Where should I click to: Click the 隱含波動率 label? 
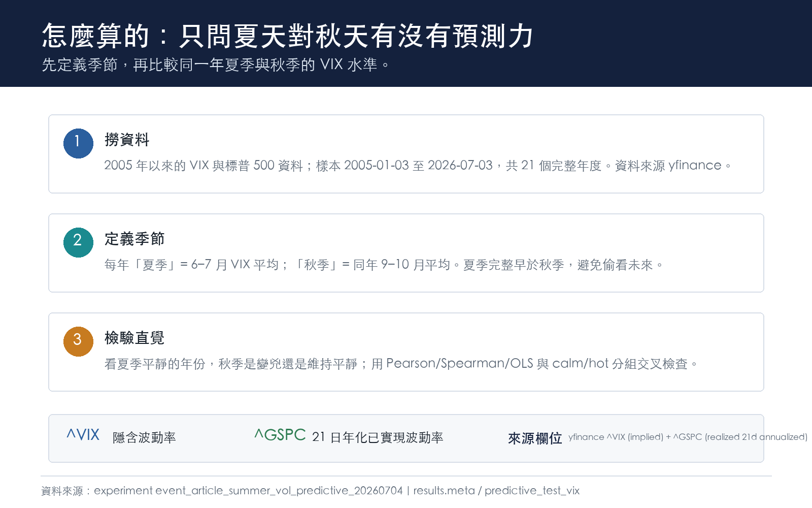click(144, 437)
